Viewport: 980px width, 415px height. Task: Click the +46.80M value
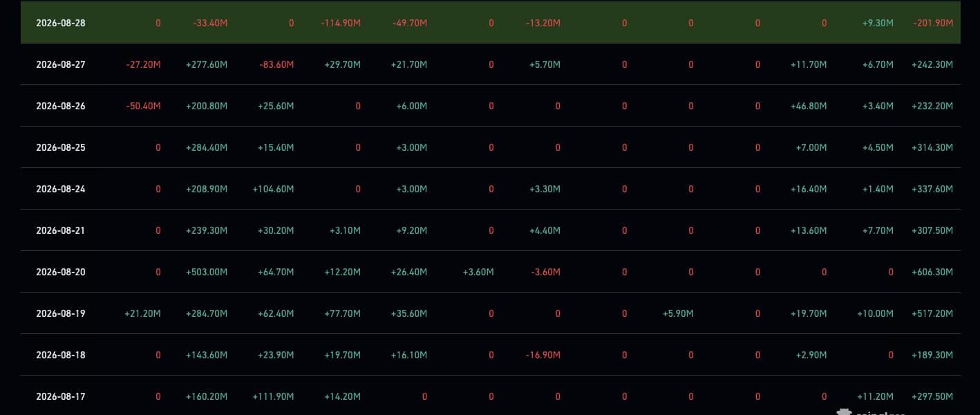[809, 106]
